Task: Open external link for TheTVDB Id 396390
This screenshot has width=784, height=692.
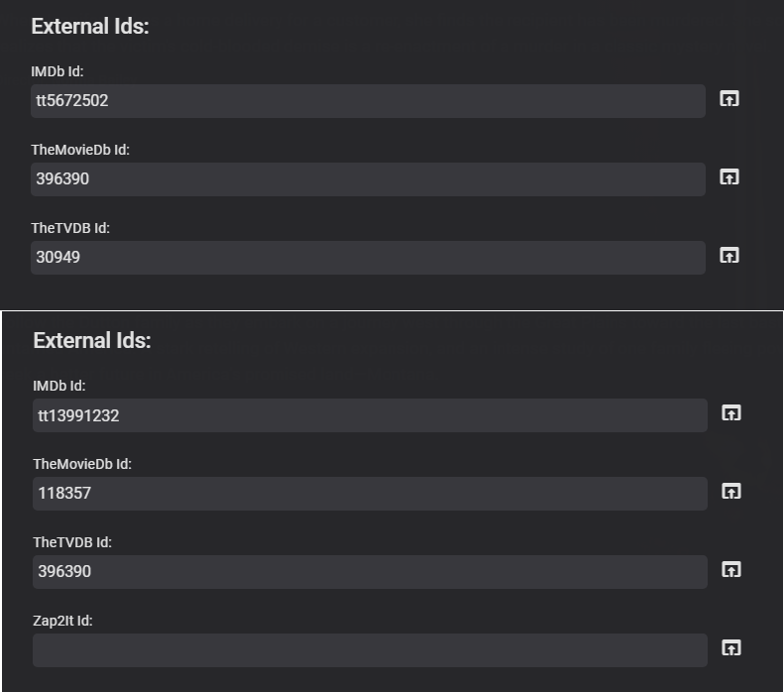Action: pyautogui.click(x=731, y=570)
